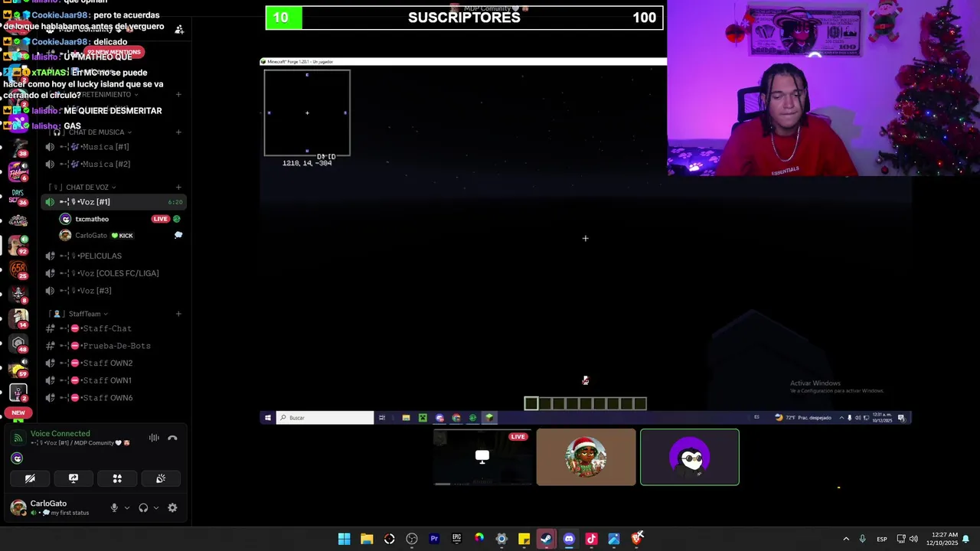Image resolution: width=980 pixels, height=551 pixels.
Task: Deafen with the headphones icon
Action: pyautogui.click(x=143, y=507)
